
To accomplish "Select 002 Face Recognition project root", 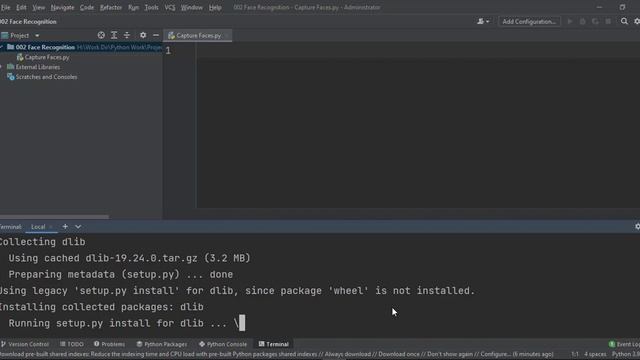I will click(x=45, y=47).
